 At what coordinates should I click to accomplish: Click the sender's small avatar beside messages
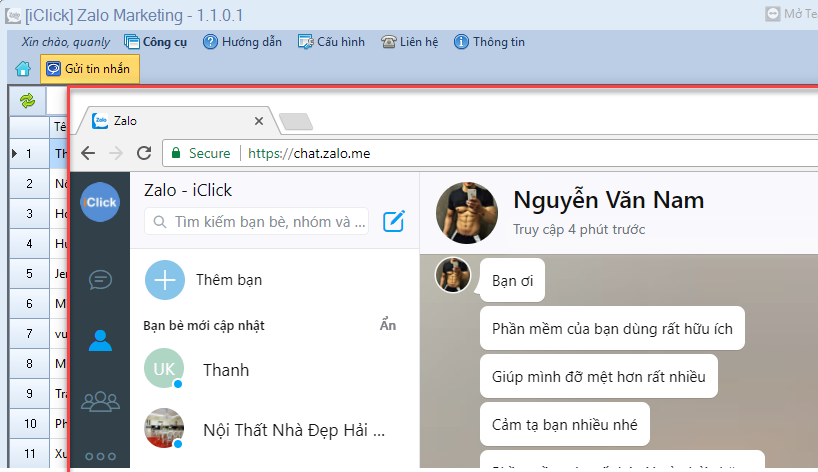[x=453, y=275]
